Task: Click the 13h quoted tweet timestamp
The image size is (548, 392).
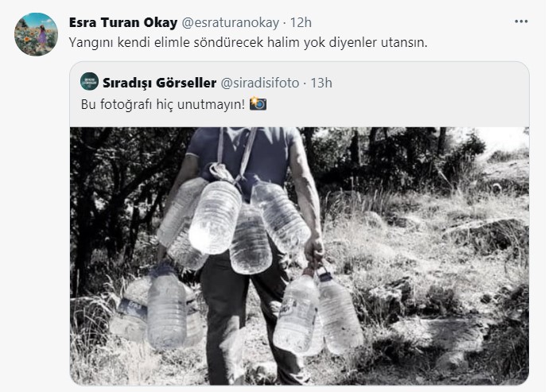Action: pyautogui.click(x=321, y=83)
